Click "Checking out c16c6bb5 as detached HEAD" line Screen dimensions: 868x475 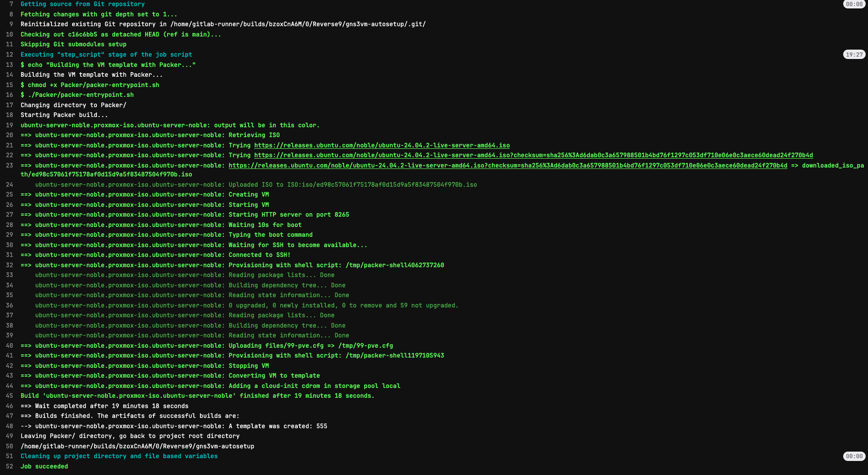click(121, 35)
